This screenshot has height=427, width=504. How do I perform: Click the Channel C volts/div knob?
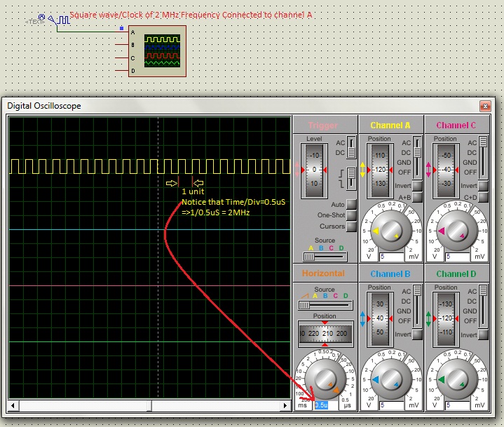pos(456,231)
